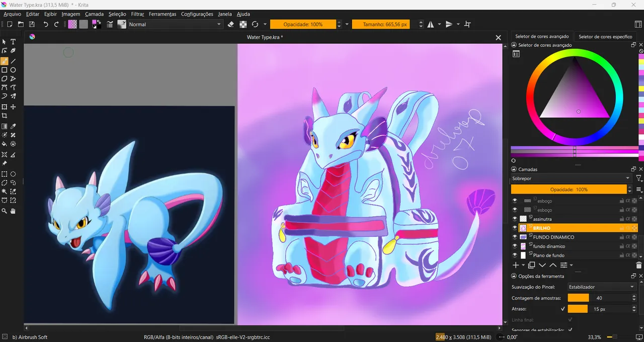Duplicate the layer with the copy icon
Viewport: 644px width, 342px height.
click(x=531, y=265)
